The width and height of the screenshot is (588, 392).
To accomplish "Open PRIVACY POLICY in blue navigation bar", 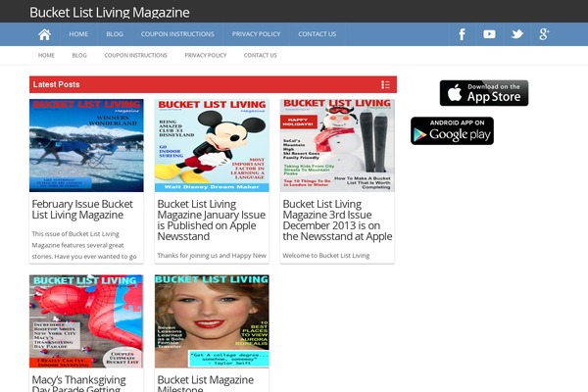I will (256, 34).
